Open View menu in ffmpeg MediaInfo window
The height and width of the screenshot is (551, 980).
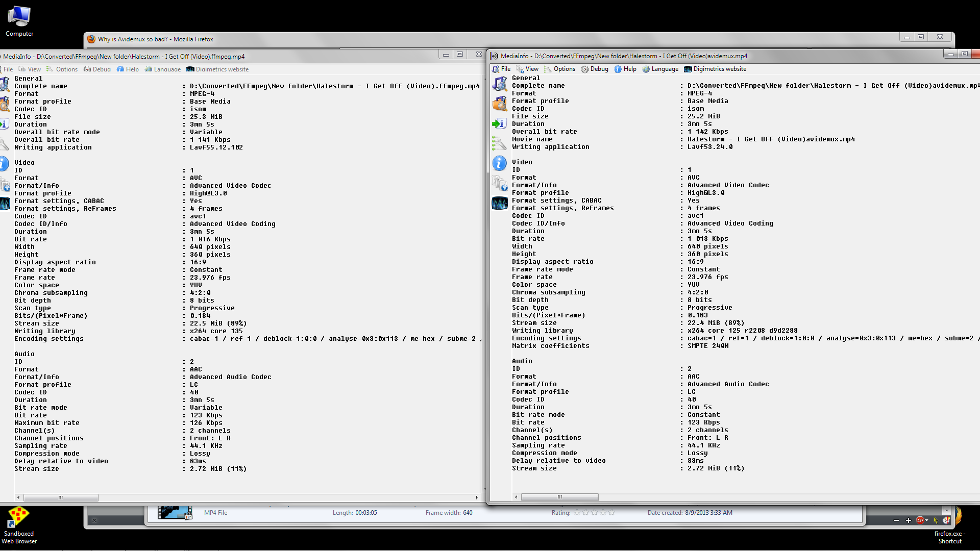coord(30,69)
